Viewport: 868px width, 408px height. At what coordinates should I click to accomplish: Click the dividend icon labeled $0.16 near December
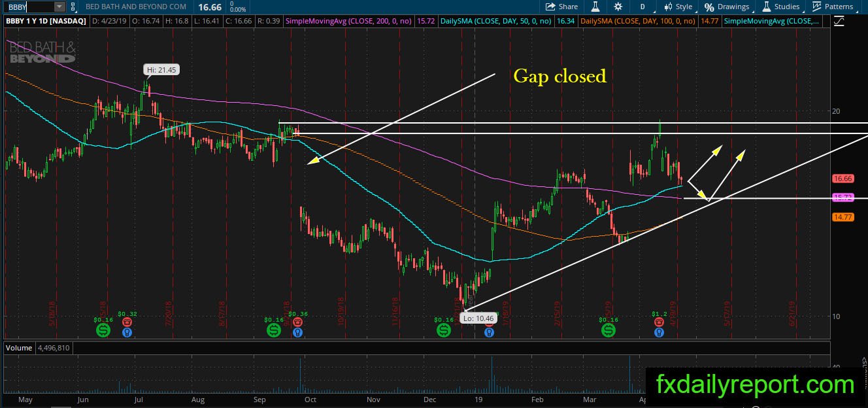point(444,331)
